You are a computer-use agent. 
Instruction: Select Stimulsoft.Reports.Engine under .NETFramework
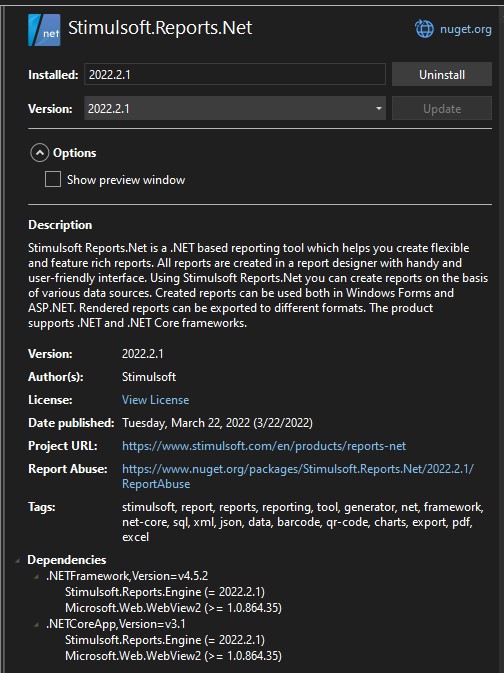(x=165, y=592)
